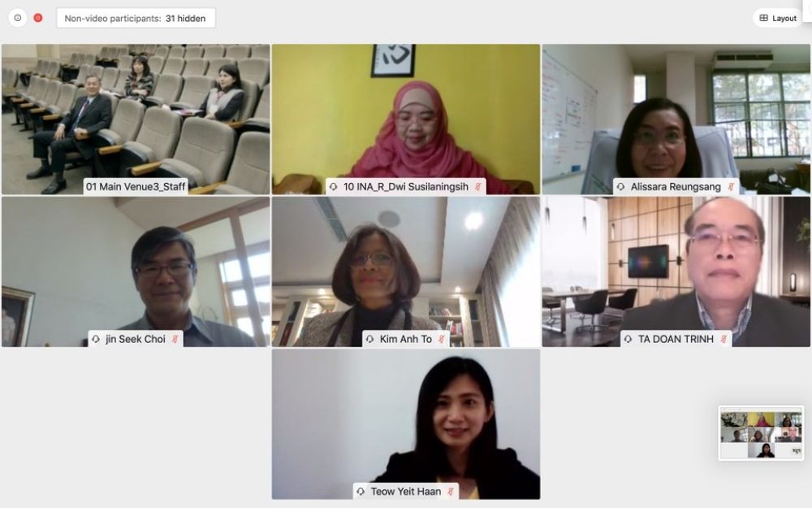The image size is (812, 508).
Task: Expand the Layout options menu
Action: coord(777,18)
